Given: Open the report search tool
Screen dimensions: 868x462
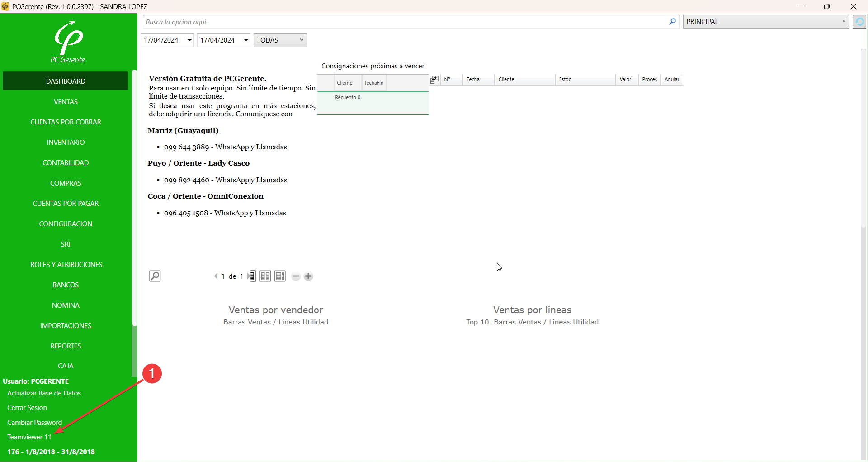Looking at the screenshot, I should [x=155, y=276].
